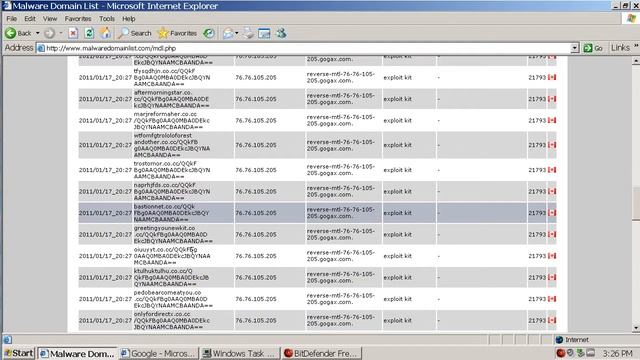This screenshot has height=360, width=640.
Task: Click the Print toolbar icon
Action: (249, 33)
